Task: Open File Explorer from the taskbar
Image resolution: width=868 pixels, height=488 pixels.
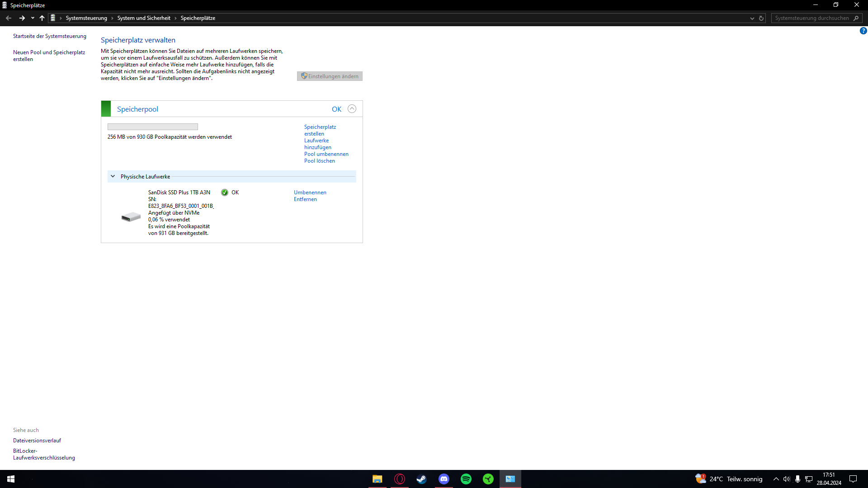Action: point(377,479)
